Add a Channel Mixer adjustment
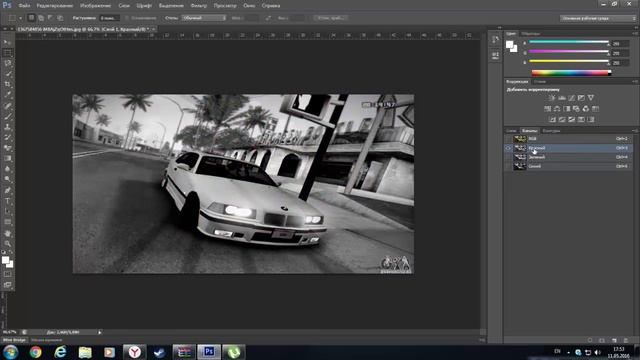This screenshot has height=360, width=640. pos(586,109)
